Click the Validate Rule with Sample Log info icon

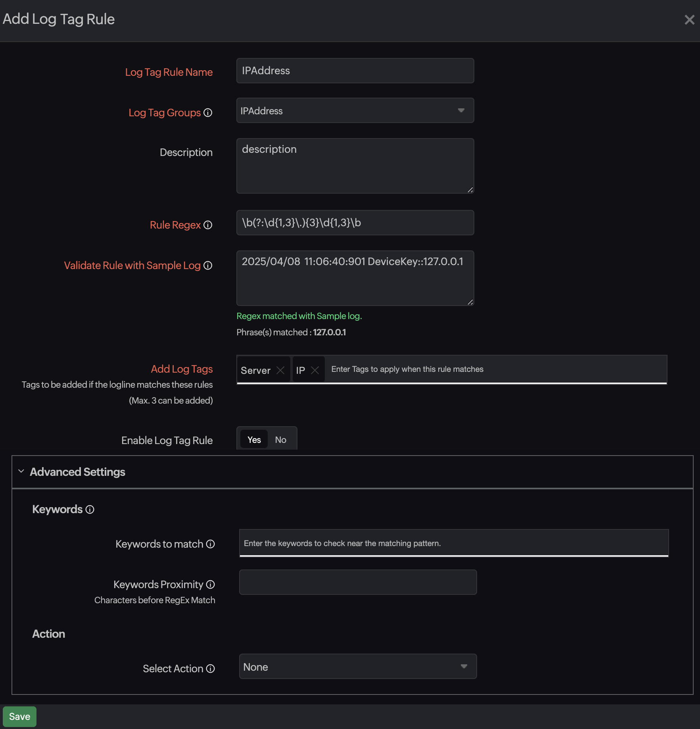[208, 266]
